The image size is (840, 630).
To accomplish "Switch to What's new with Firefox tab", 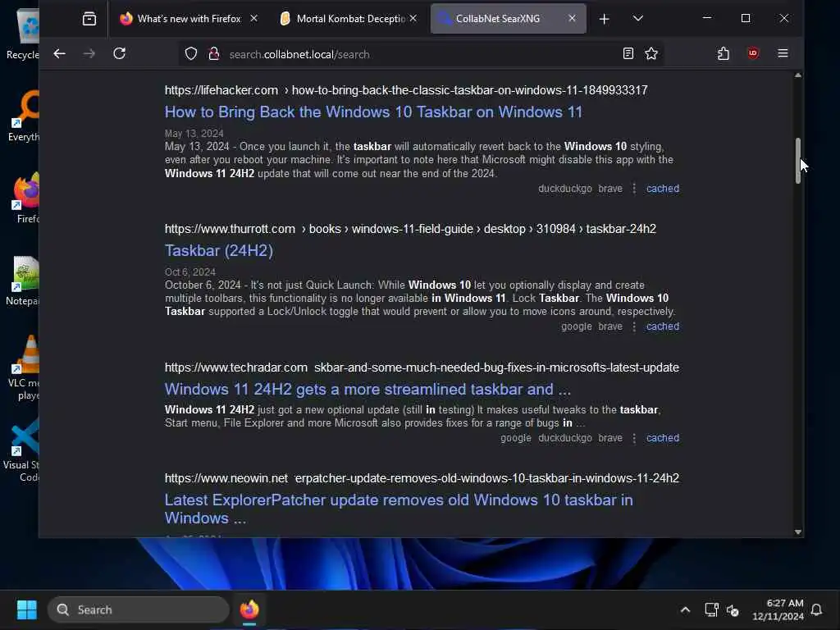I will [x=189, y=19].
